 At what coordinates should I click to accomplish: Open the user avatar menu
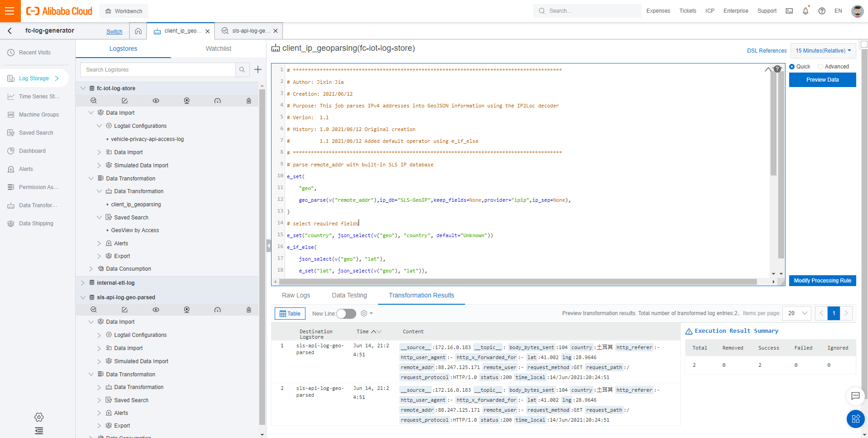click(x=857, y=11)
